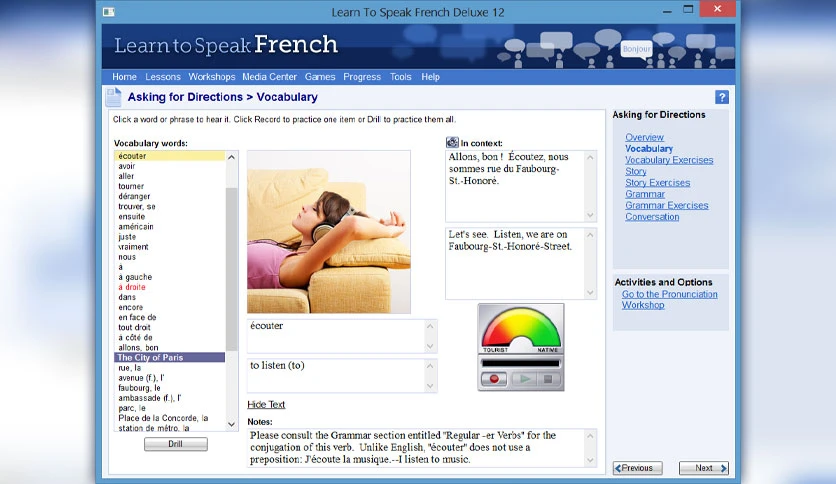Image resolution: width=836 pixels, height=484 pixels.
Task: Open the Lessons menu
Action: pyautogui.click(x=163, y=77)
